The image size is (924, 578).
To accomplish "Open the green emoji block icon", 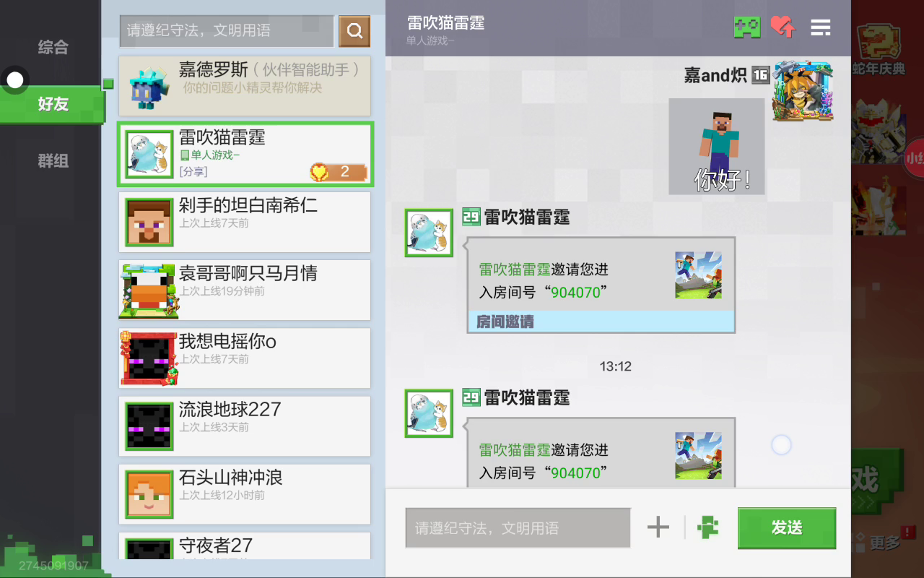I will point(708,527).
